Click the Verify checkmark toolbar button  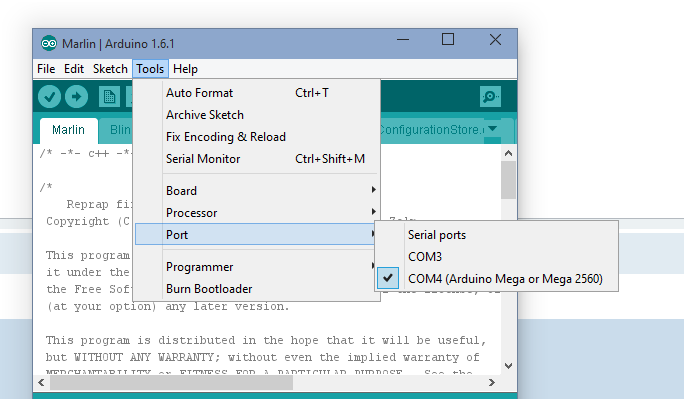(x=49, y=97)
